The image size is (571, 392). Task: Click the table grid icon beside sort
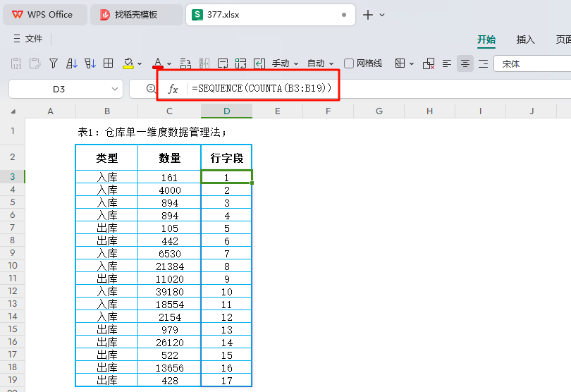coord(108,63)
